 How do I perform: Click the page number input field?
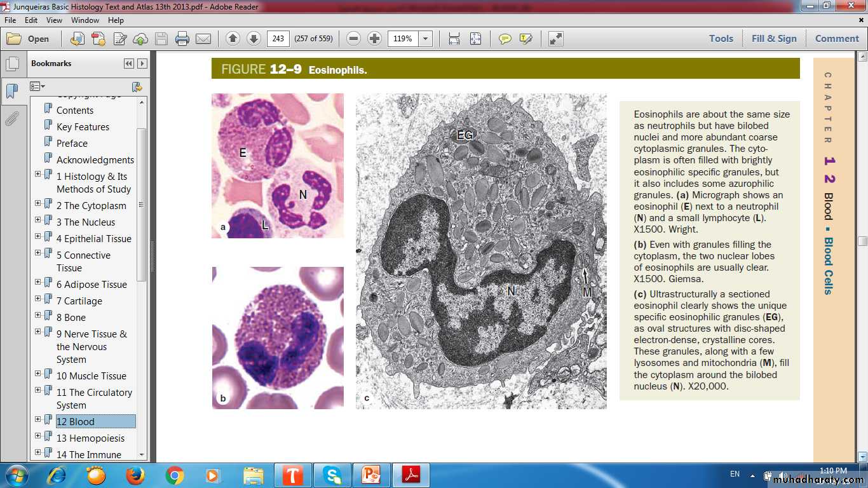(x=278, y=39)
